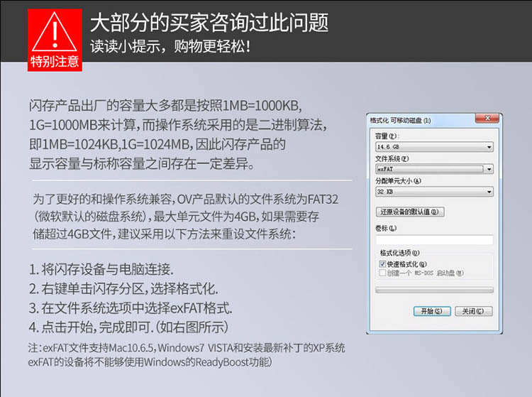Click step 2 右键单击闪存分区 instruction
532x397 pixels.
(123, 289)
